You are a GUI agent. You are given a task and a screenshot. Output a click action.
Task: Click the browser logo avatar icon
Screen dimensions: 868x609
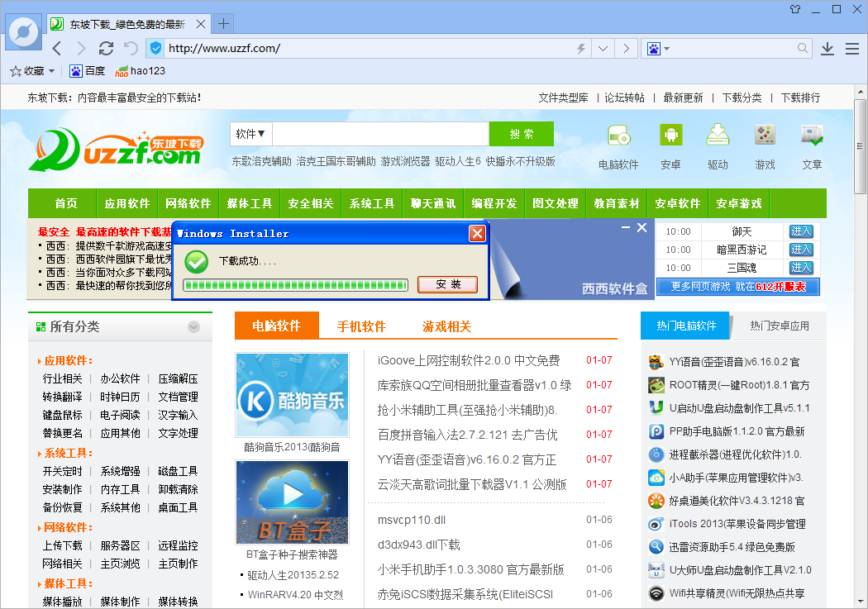click(24, 31)
